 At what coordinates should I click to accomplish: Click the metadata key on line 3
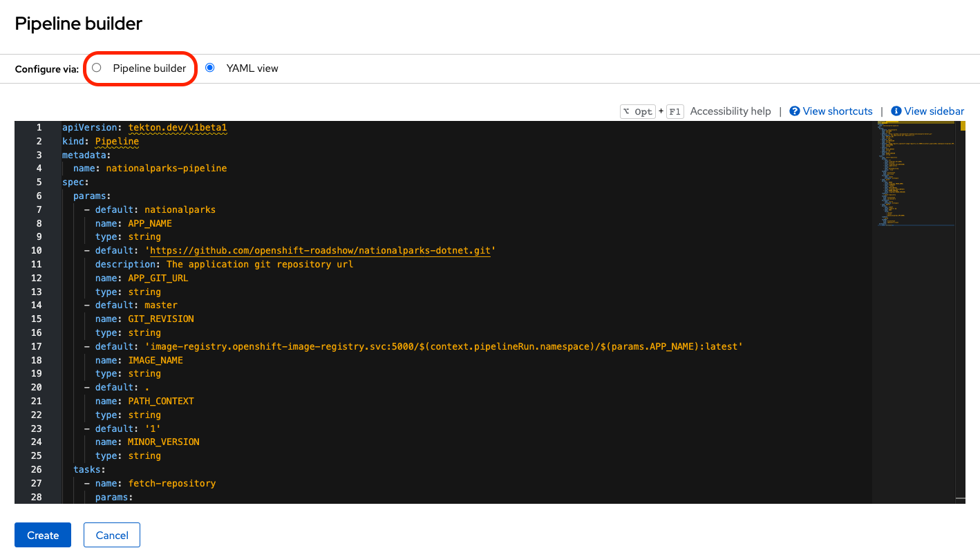pos(84,155)
